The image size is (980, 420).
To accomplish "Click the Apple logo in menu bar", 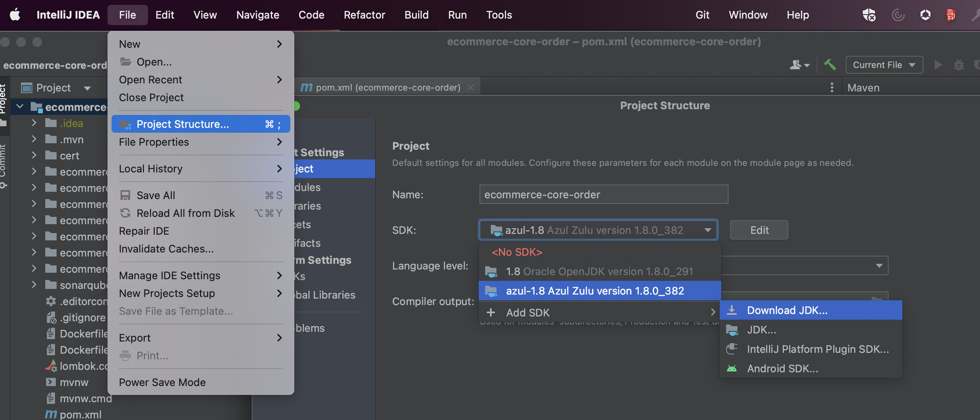I will click(15, 15).
